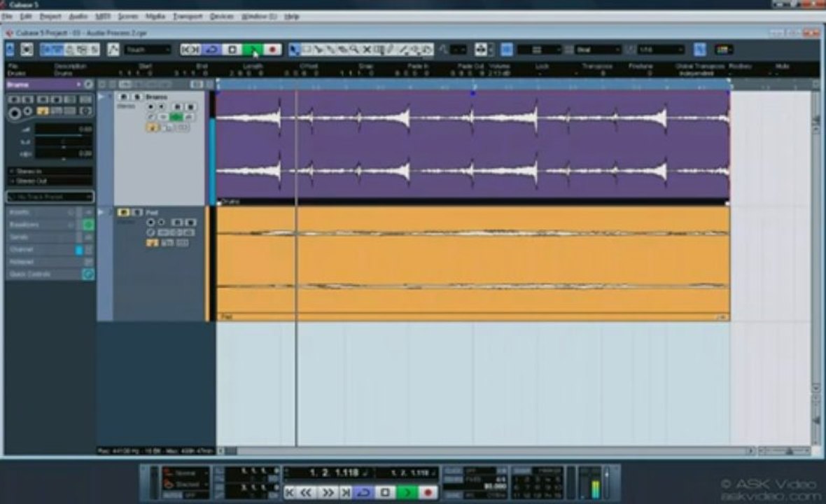Open the MIDI menu
Image resolution: width=826 pixels, height=504 pixels.
click(x=103, y=16)
